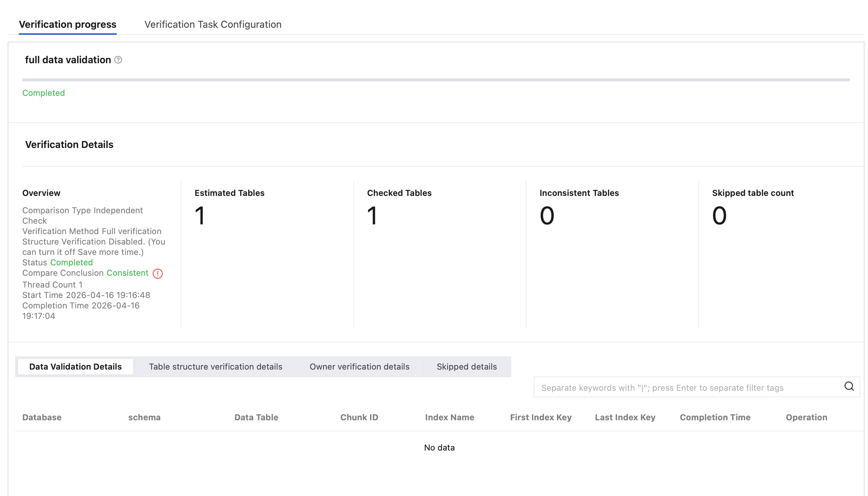This screenshot has width=868, height=496.
Task: Click the red warning icon next to Consistent
Action: click(x=158, y=274)
